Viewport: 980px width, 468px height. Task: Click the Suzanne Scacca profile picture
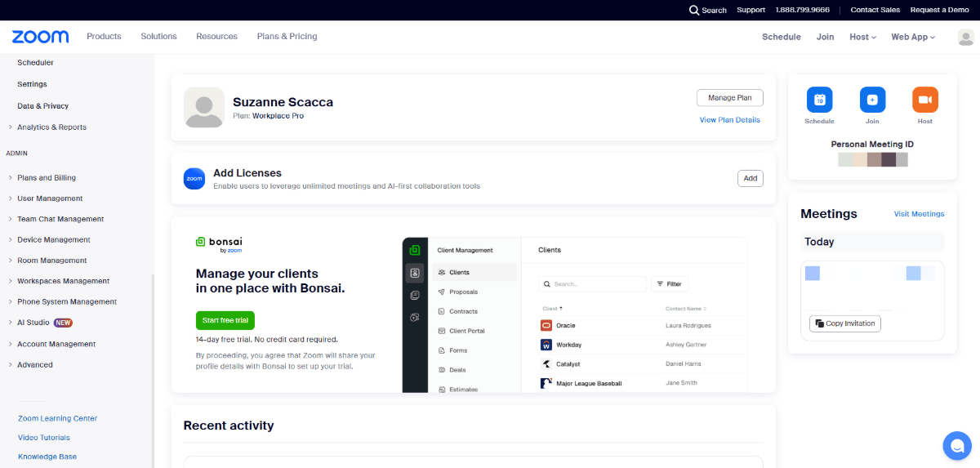pos(204,108)
